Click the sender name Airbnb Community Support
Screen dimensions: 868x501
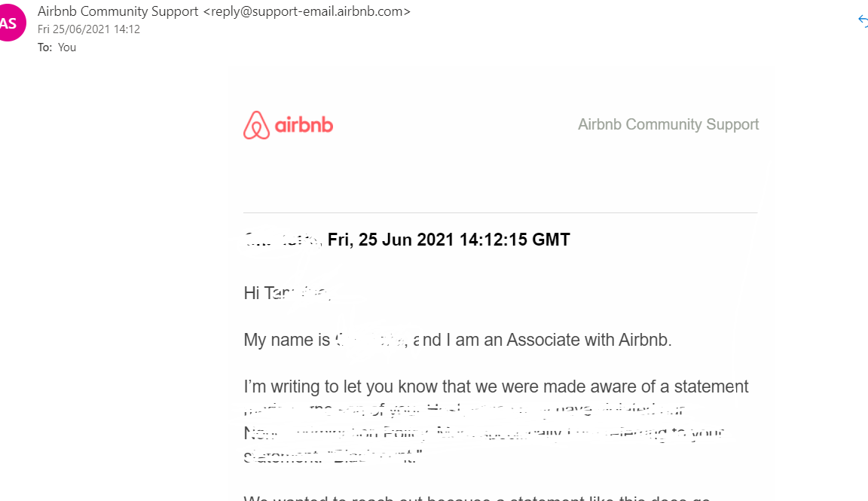[118, 11]
